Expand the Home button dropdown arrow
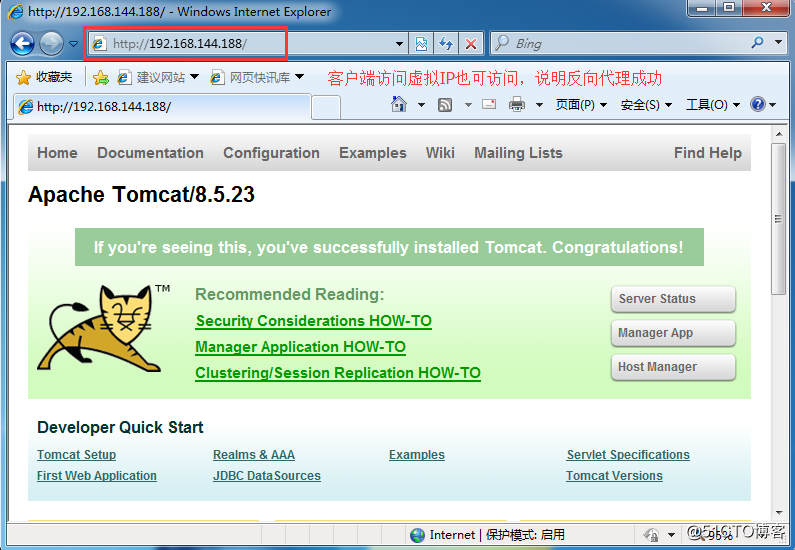 click(421, 105)
